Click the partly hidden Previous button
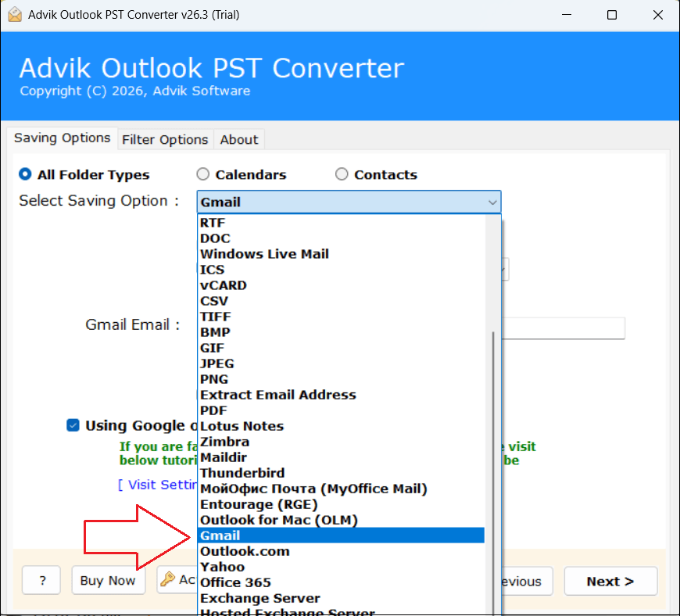 pyautogui.click(x=527, y=581)
